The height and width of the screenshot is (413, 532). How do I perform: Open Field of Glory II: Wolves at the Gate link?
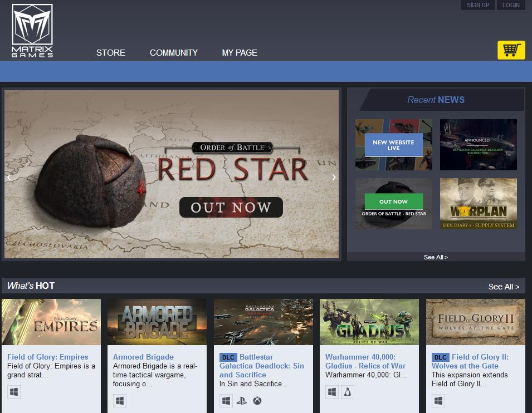click(470, 361)
